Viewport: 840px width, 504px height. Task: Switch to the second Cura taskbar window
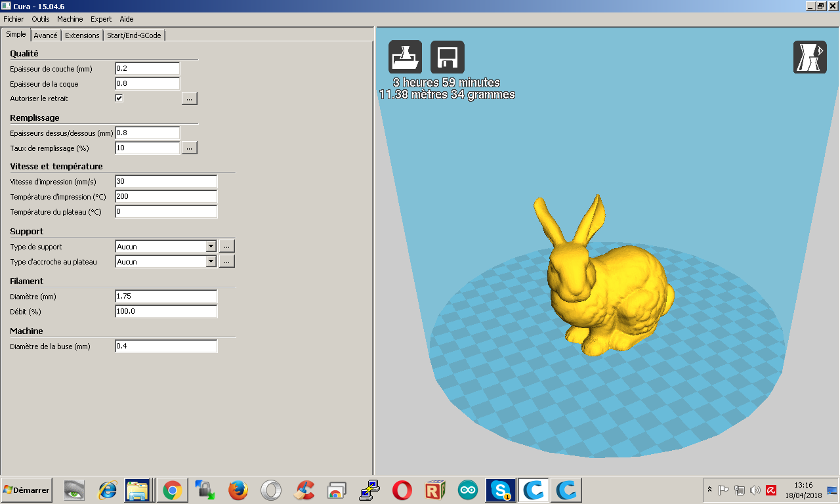[x=566, y=490]
